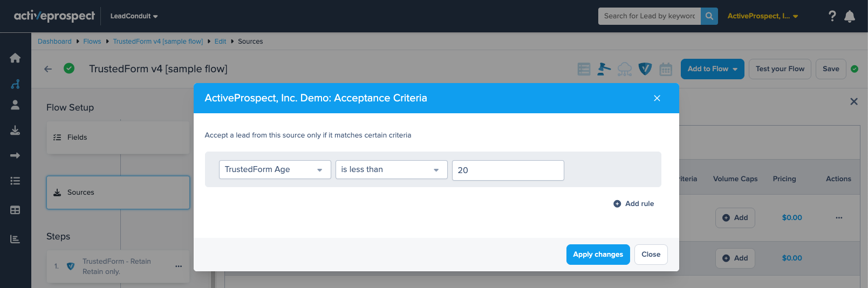Viewport: 868px width, 288px height.
Task: Click the back arrow beside flow name
Action: [x=48, y=69]
